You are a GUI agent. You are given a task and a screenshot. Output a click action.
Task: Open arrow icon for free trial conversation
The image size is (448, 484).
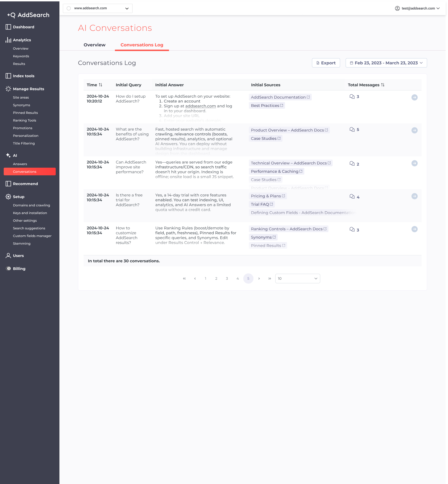coord(414,196)
